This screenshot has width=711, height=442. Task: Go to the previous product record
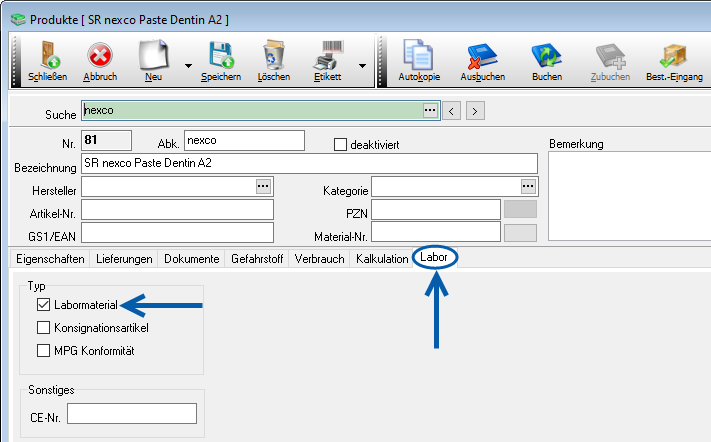451,111
